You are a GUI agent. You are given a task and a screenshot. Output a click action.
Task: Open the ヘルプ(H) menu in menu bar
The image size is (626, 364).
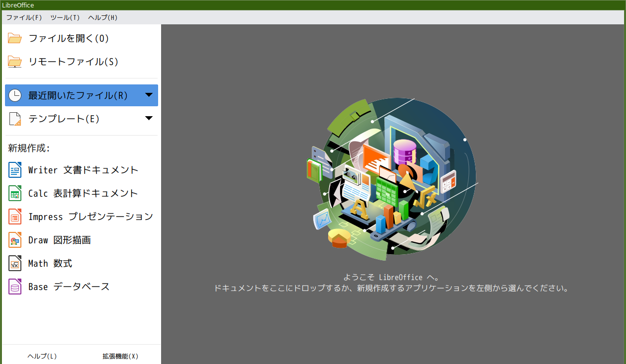[103, 17]
